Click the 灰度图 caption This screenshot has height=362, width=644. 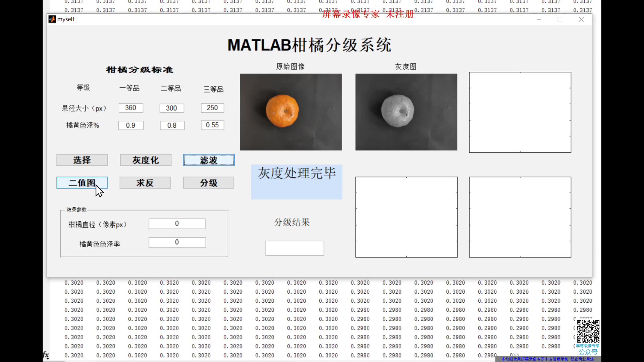406,66
